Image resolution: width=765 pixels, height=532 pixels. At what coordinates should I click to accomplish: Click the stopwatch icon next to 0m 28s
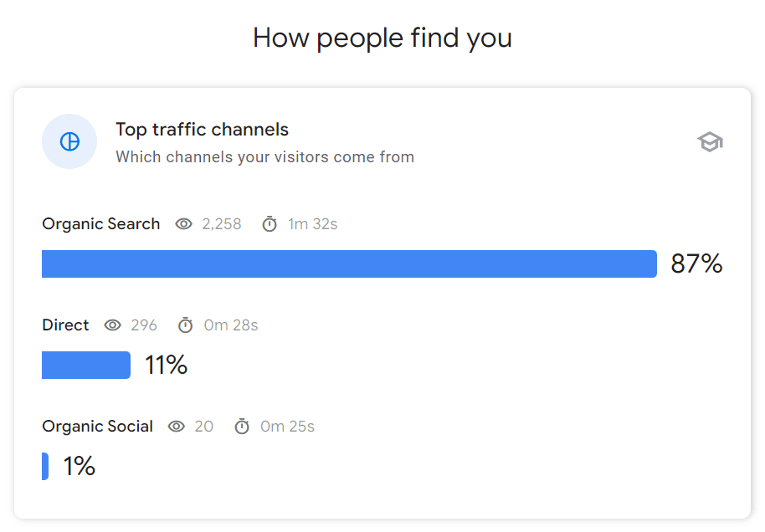(x=186, y=325)
